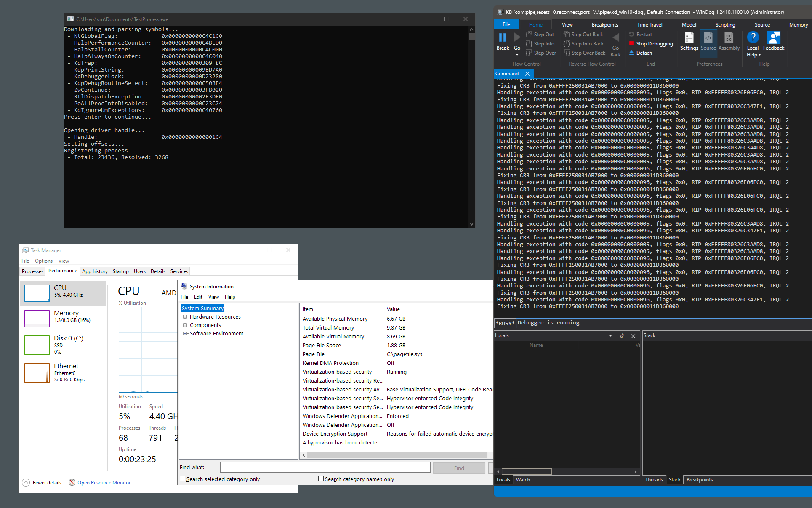The height and width of the screenshot is (508, 812).
Task: Expand the Hardware Resources tree node
Action: click(x=185, y=317)
